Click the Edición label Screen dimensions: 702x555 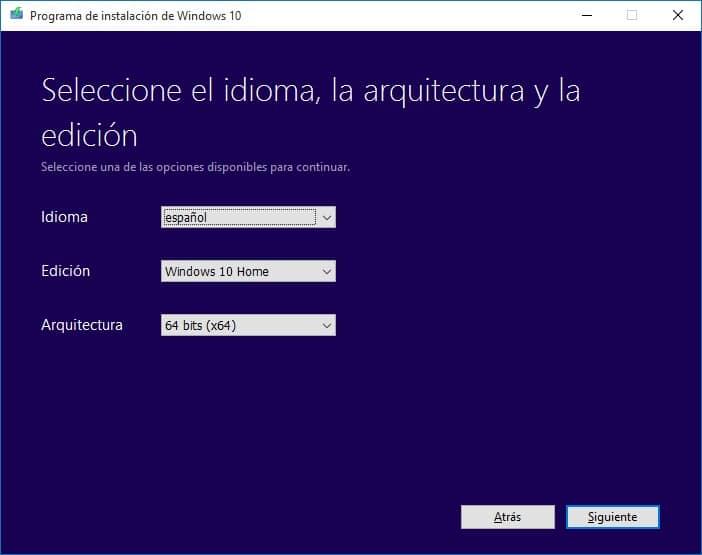pyautogui.click(x=65, y=271)
